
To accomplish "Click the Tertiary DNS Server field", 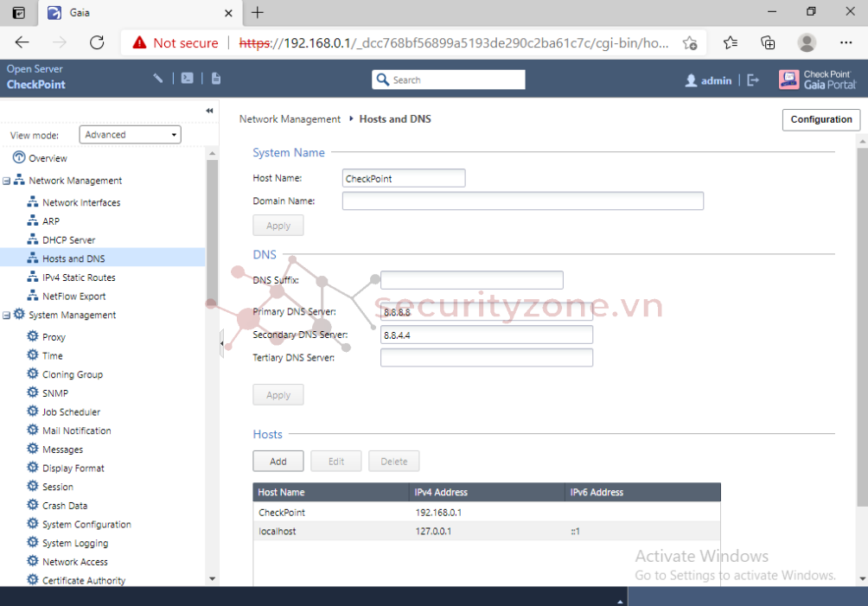I will pos(487,358).
